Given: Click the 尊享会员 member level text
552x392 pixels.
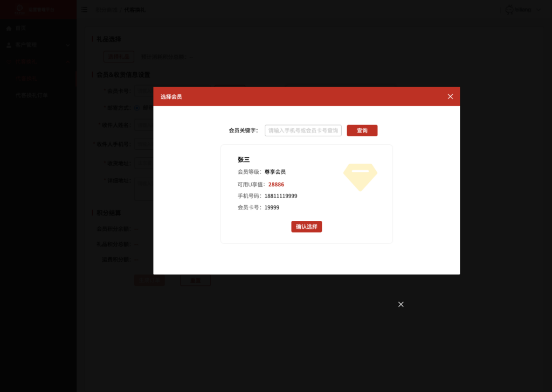Looking at the screenshot, I should (275, 172).
